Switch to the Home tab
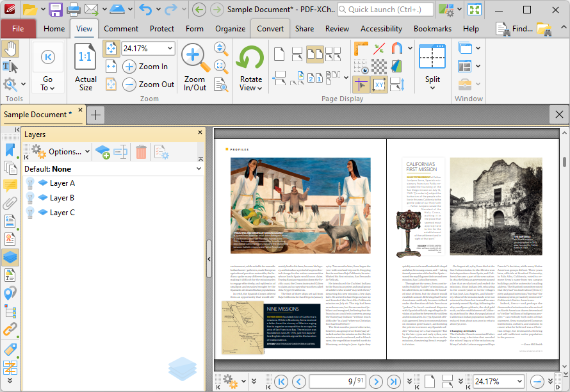 coord(54,29)
